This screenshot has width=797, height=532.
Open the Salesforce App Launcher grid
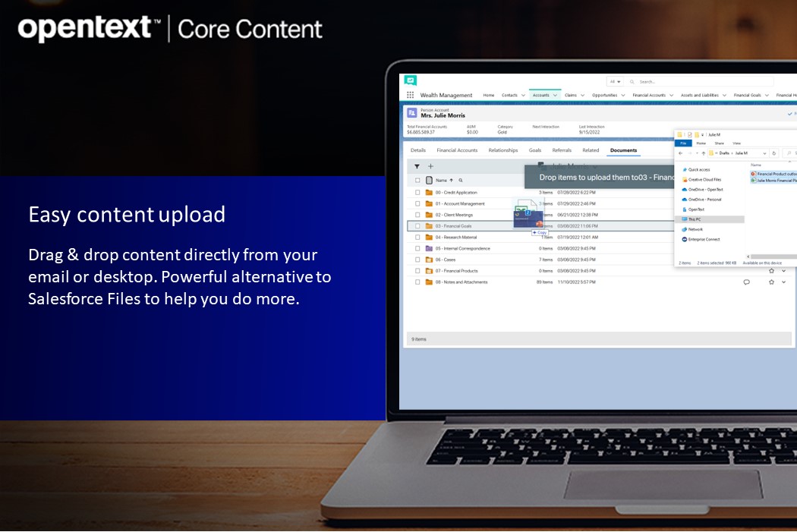tap(411, 96)
